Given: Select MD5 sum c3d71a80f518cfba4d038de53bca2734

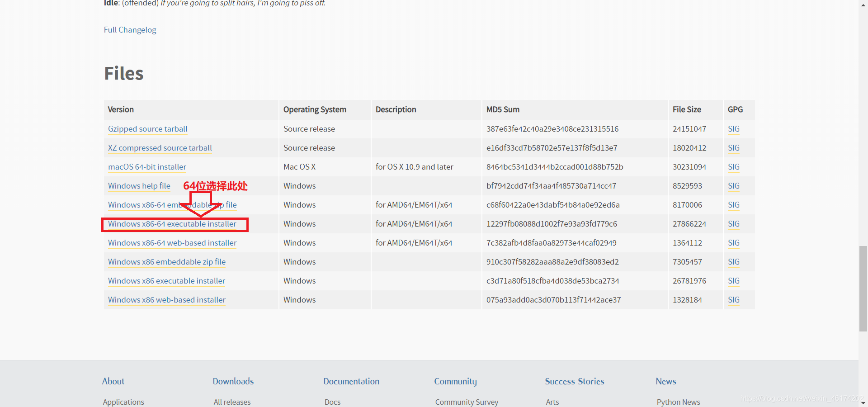Looking at the screenshot, I should click(553, 281).
